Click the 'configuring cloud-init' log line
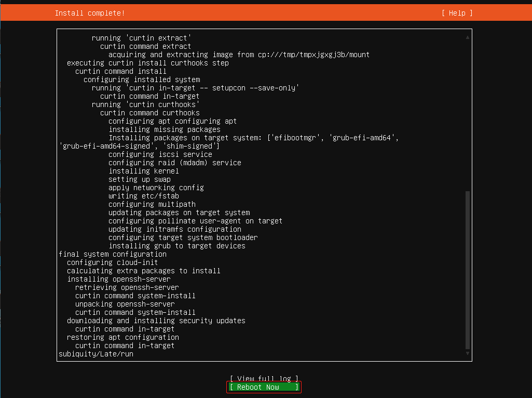 pos(112,262)
